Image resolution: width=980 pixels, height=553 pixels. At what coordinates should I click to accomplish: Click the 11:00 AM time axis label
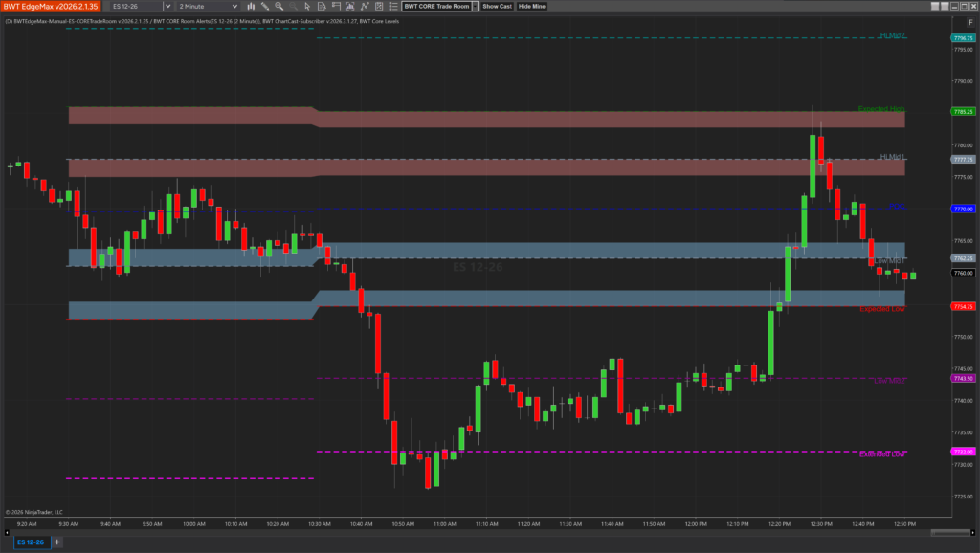coord(445,523)
